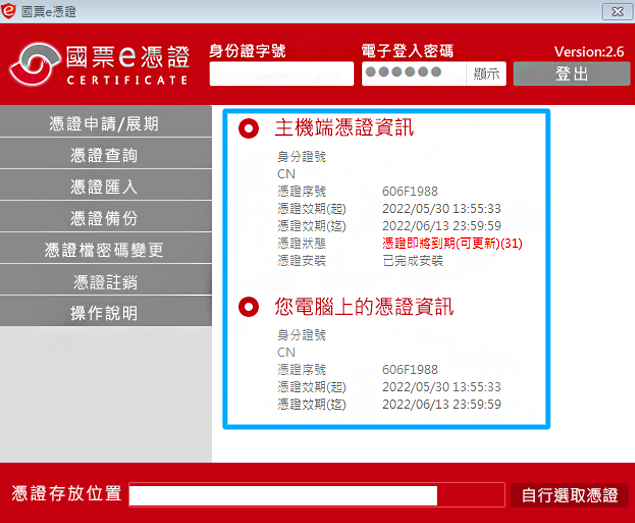Image resolution: width=635 pixels, height=523 pixels.
Task: Select the 憑證註銷 sidebar option
Action: (x=105, y=282)
